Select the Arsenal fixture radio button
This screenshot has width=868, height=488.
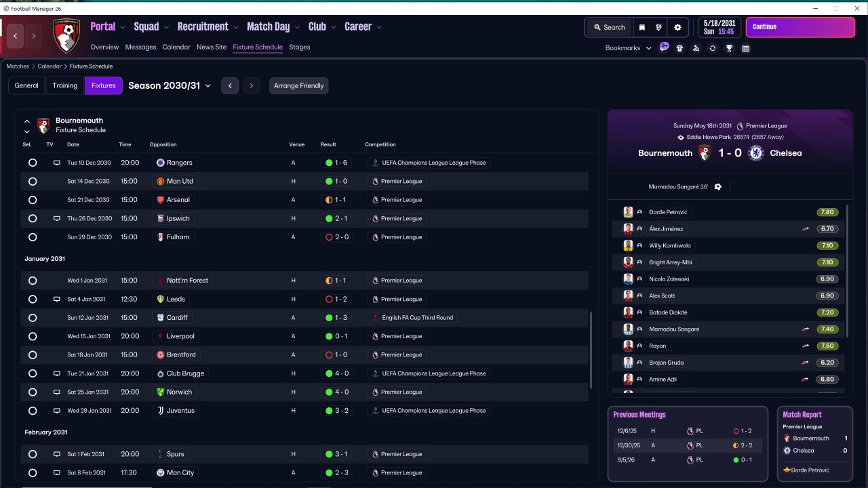tap(33, 200)
